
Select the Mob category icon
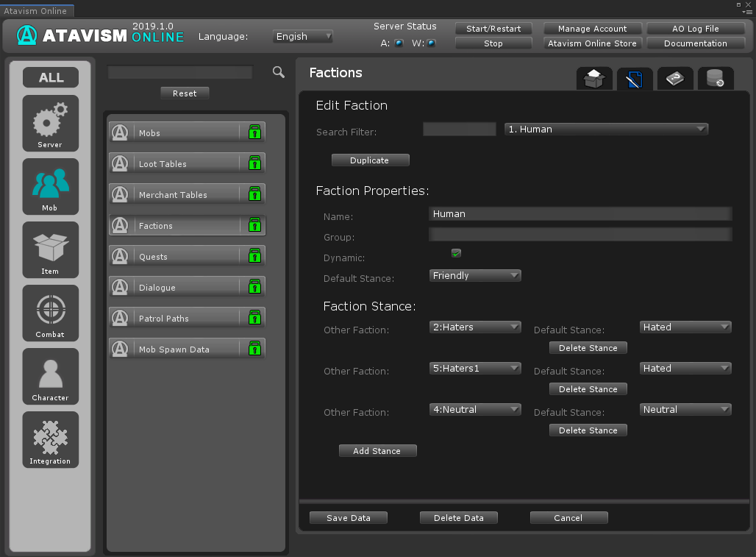[50, 186]
